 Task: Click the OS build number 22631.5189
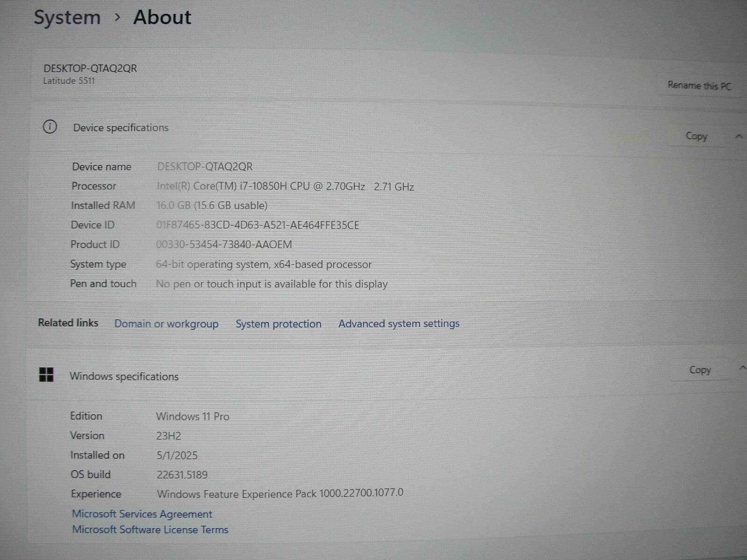tap(182, 475)
